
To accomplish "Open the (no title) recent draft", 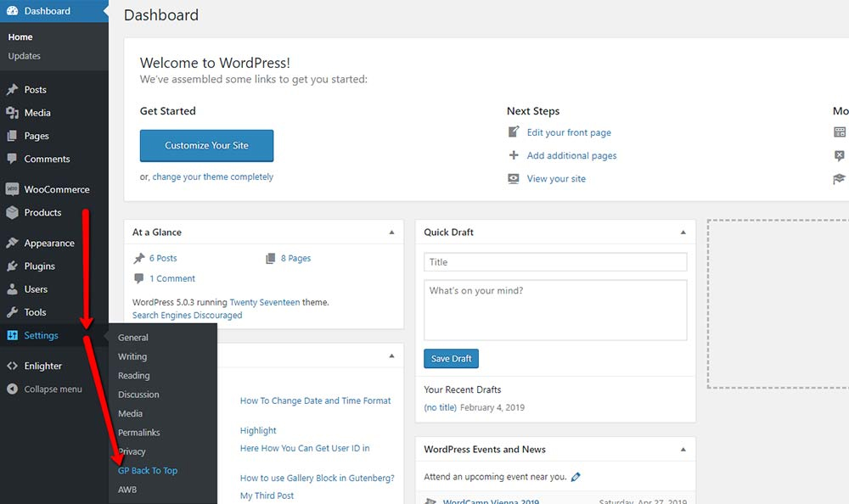I will (x=440, y=407).
